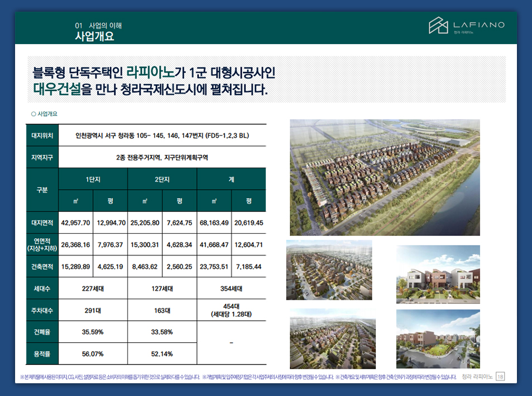Click the 52.14% value
Screen dimensions: 532x396
162,354
